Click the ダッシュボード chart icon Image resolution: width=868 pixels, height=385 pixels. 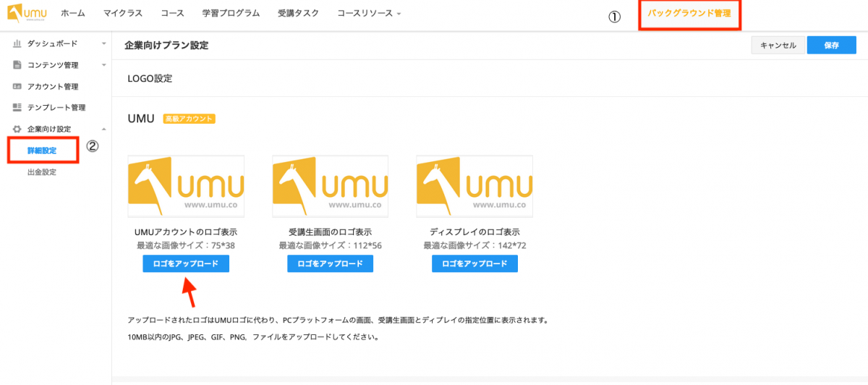[x=17, y=44]
